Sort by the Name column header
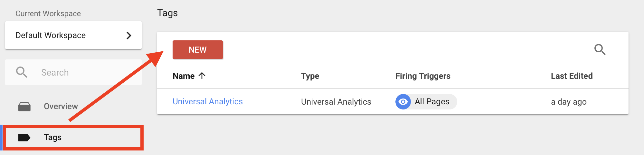The width and height of the screenshot is (644, 155). pyautogui.click(x=184, y=76)
